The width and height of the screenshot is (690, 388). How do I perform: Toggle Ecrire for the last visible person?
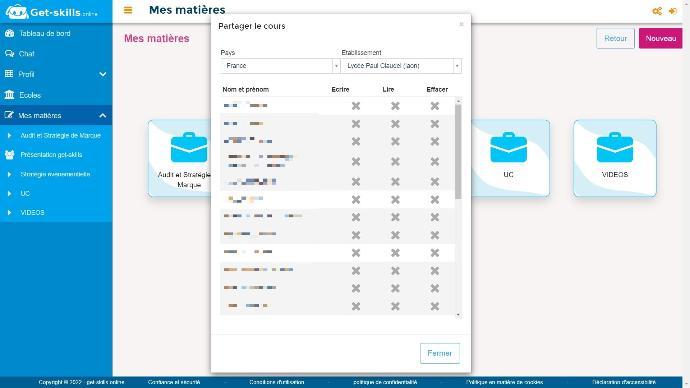(x=356, y=306)
